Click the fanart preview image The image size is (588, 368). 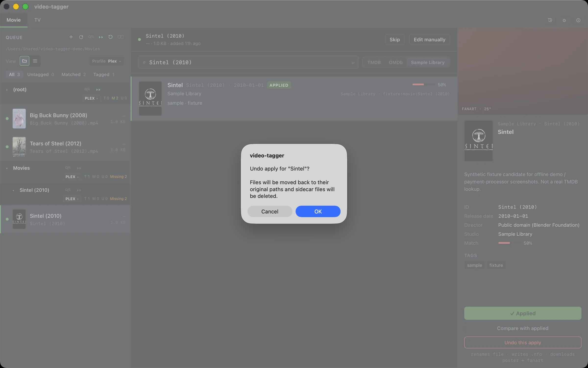coord(523,71)
